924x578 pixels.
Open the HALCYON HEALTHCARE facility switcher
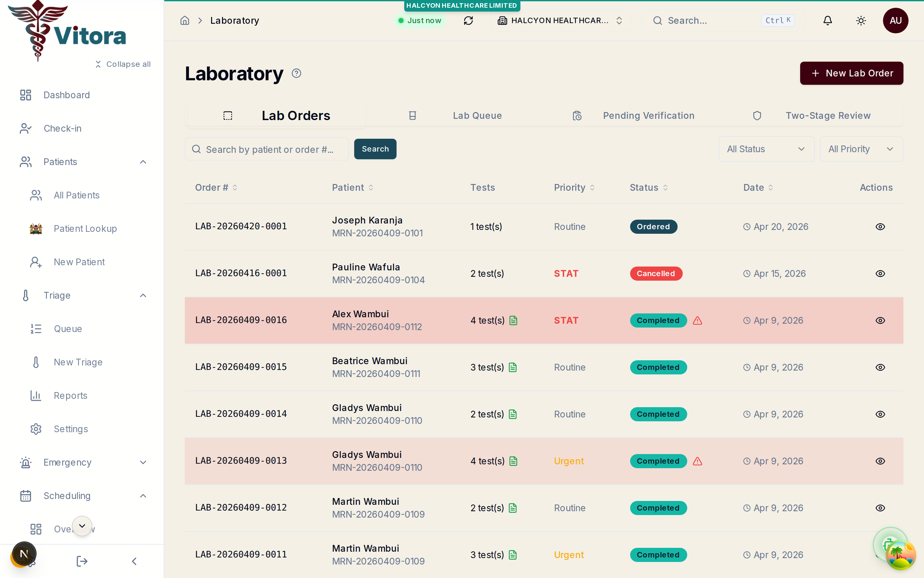pyautogui.click(x=560, y=21)
